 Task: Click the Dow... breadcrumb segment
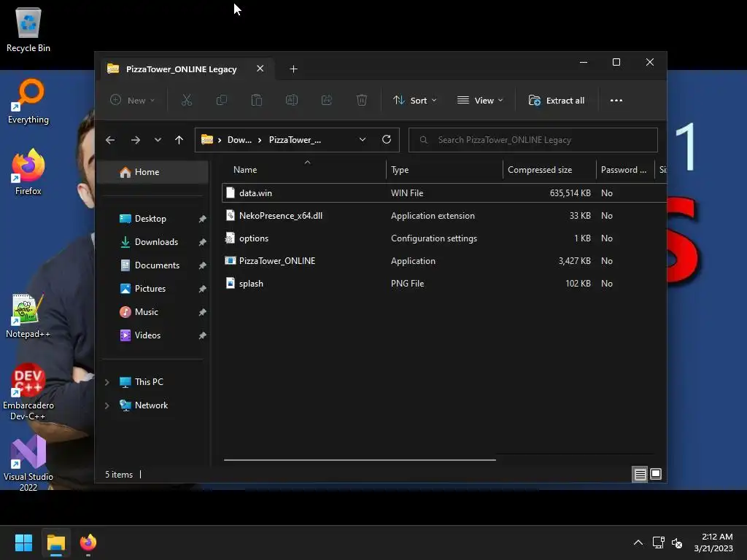click(x=239, y=139)
